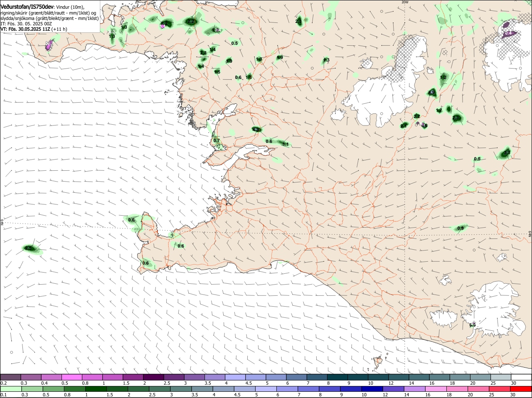Click the 0.9 precipitation value label
The width and height of the screenshot is (532, 398).
[461, 228]
